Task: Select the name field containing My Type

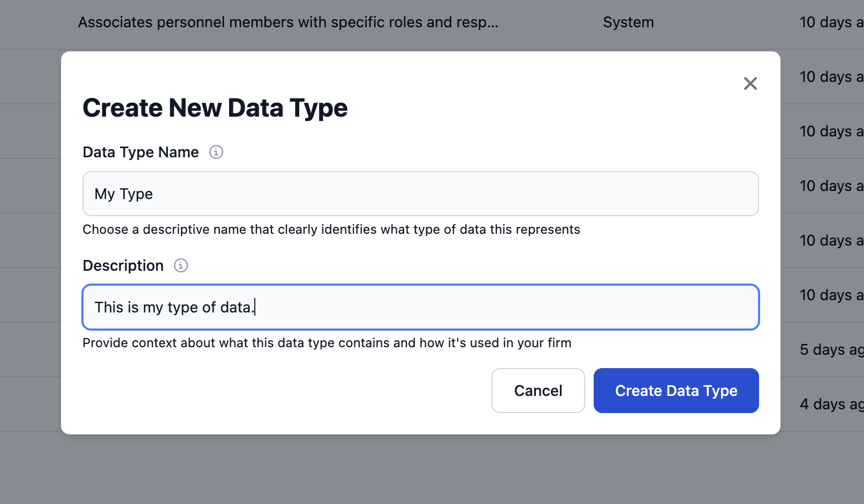Action: (x=420, y=194)
